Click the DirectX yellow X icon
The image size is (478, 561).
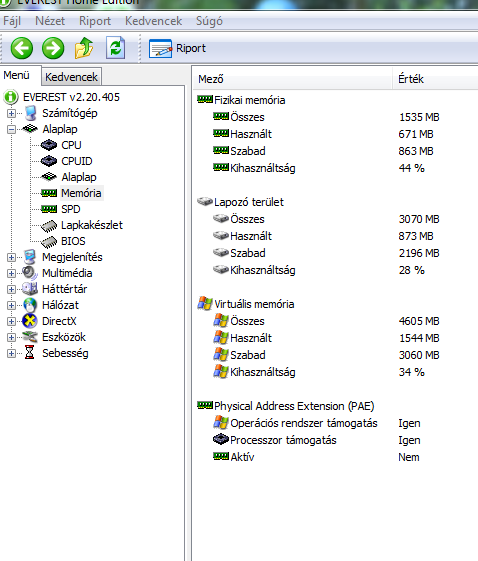pyautogui.click(x=30, y=321)
